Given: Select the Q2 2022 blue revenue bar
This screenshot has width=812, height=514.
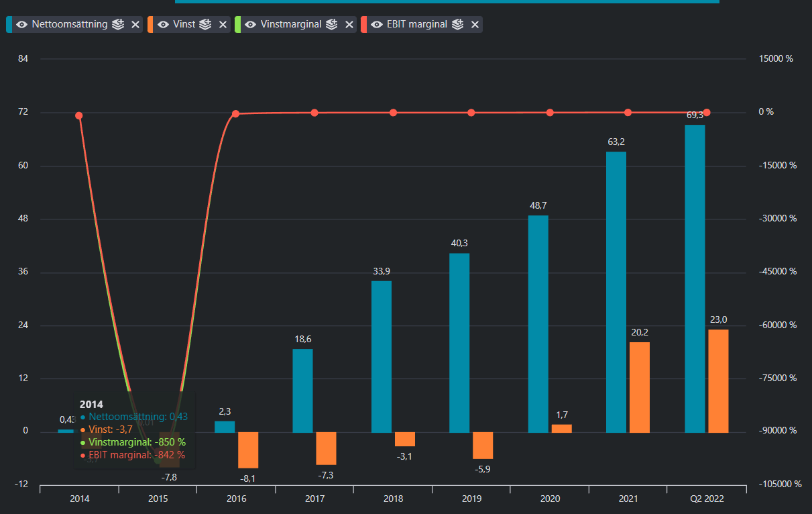Looking at the screenshot, I should coord(695,278).
